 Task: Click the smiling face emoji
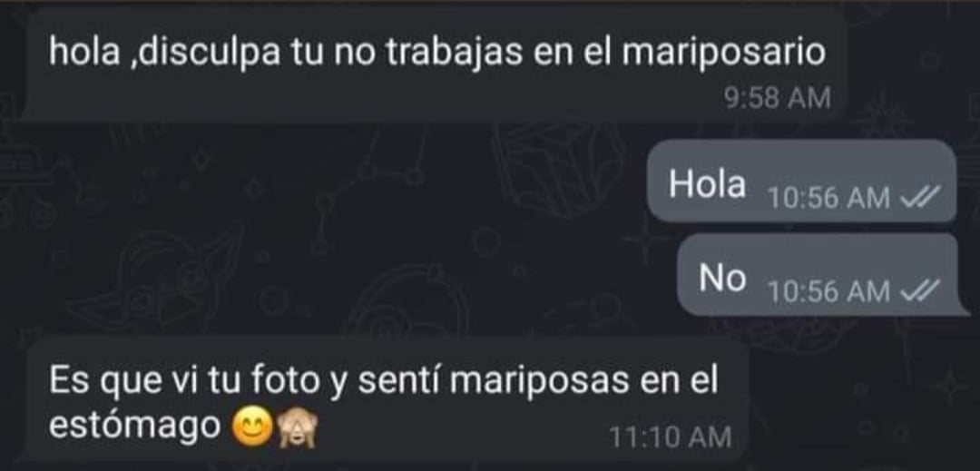(252, 428)
